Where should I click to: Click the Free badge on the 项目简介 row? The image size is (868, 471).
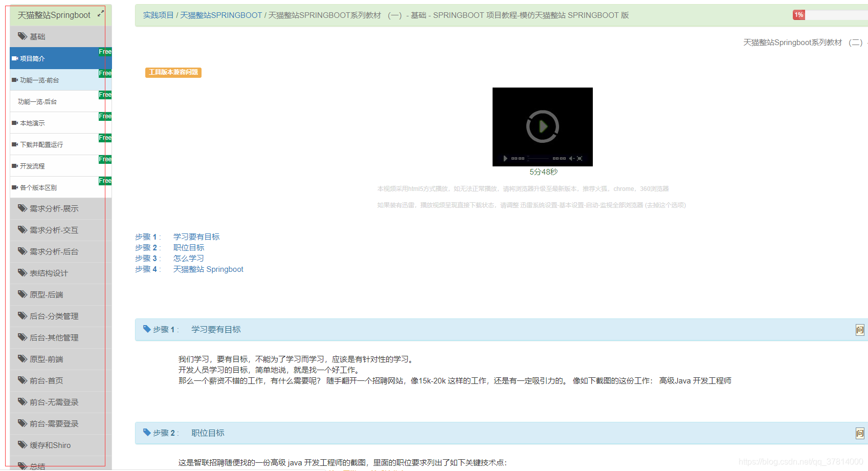pos(105,52)
